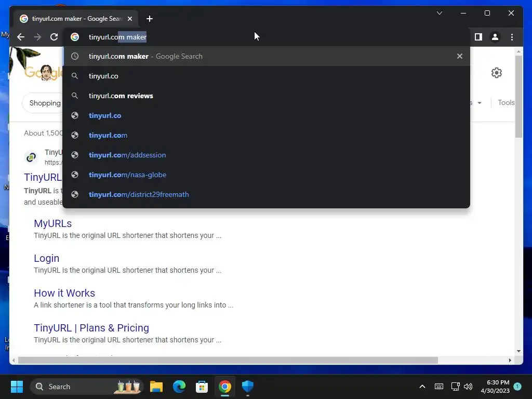The width and height of the screenshot is (532, 399).
Task: Click the globe icon beside tinyurl.com/nasa-globe
Action: click(x=75, y=175)
